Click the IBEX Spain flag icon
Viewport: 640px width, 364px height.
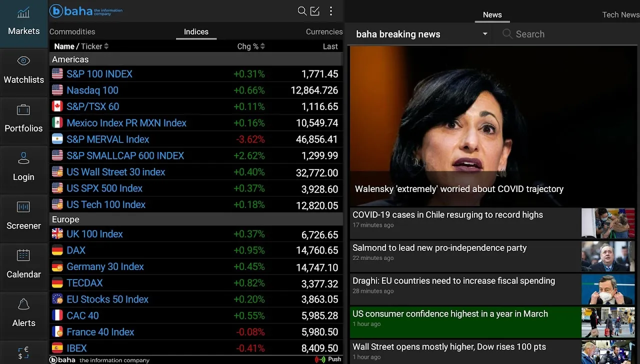click(57, 348)
